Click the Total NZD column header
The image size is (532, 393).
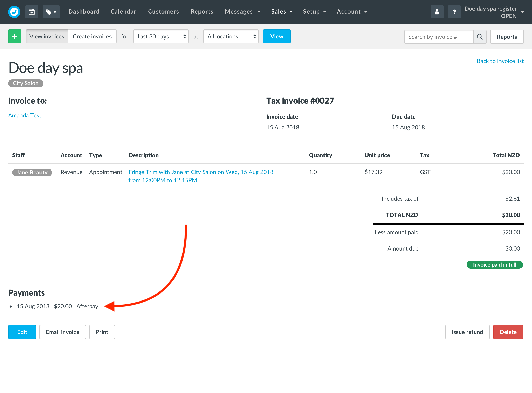(x=506, y=155)
